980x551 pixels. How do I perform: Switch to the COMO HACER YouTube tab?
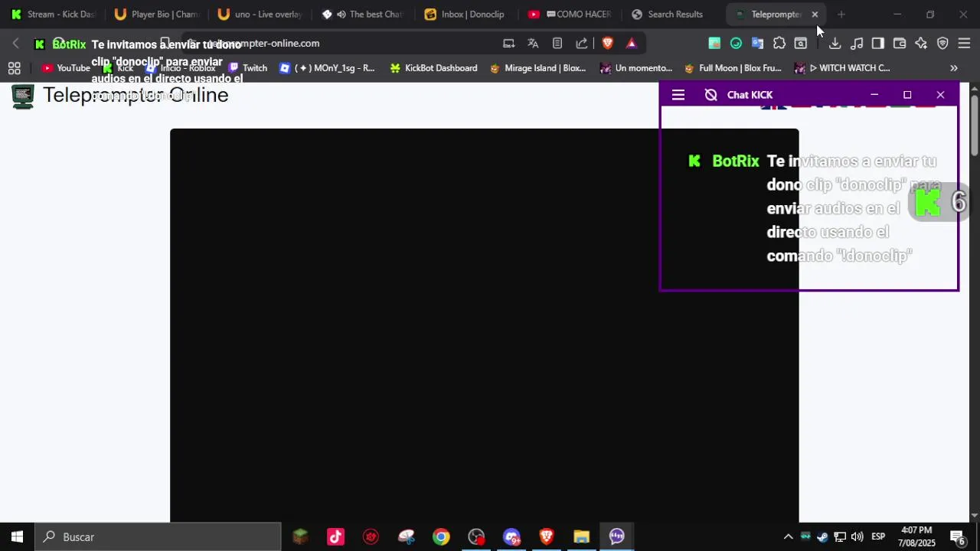[x=570, y=15]
